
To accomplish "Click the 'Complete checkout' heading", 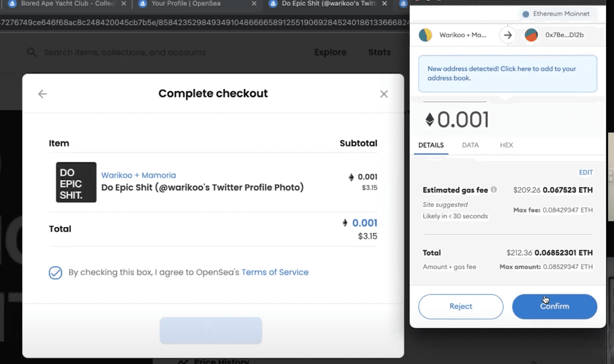I will click(213, 93).
